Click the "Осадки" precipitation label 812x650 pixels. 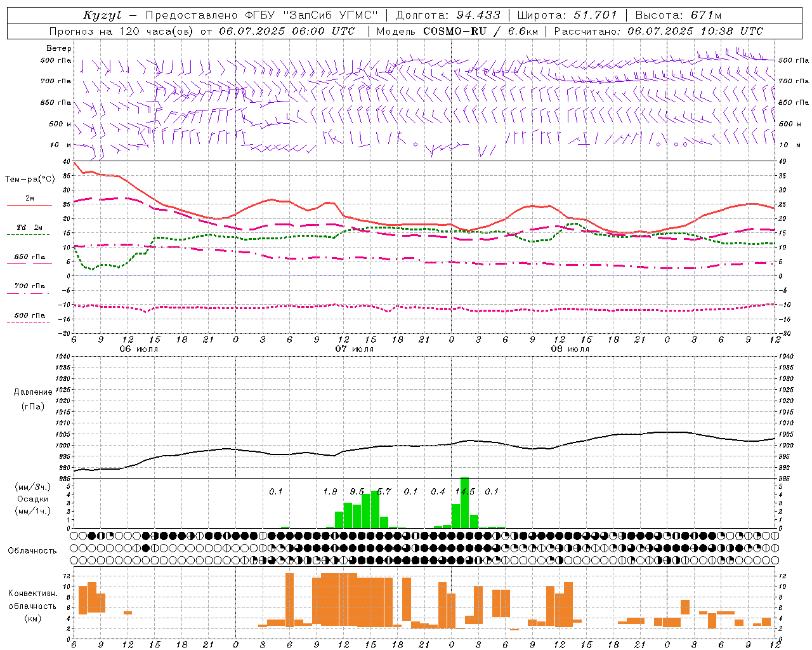pos(33,499)
